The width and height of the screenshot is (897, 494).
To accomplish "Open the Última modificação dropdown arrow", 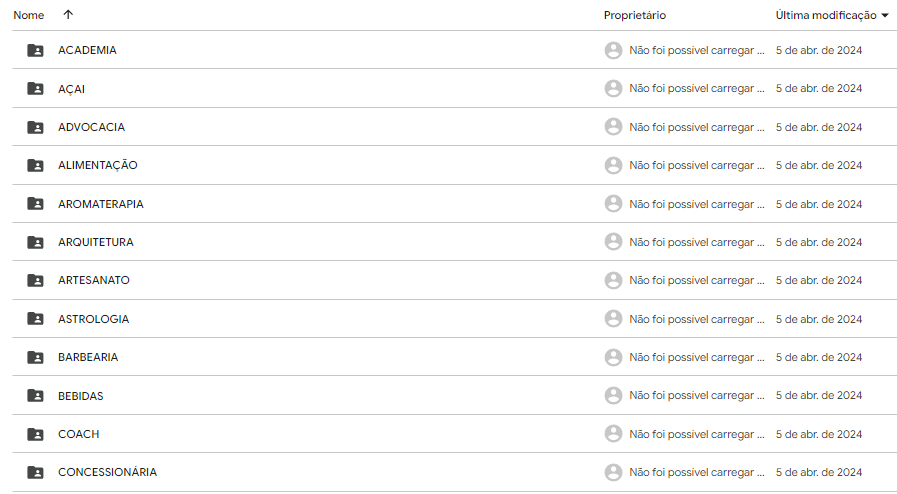I will [x=885, y=16].
